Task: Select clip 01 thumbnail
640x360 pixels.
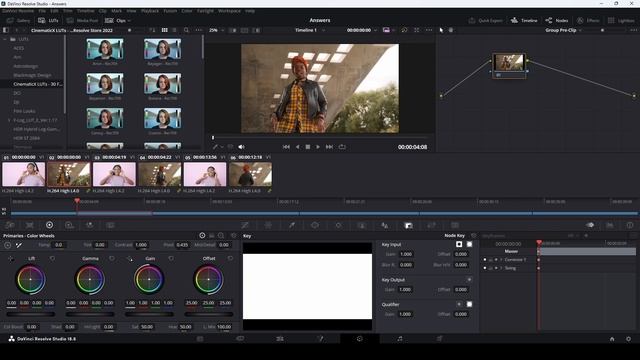Action: [x=24, y=174]
